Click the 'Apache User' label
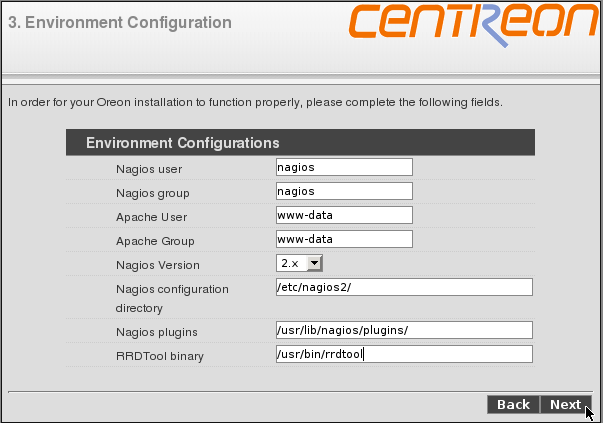 pos(152,217)
